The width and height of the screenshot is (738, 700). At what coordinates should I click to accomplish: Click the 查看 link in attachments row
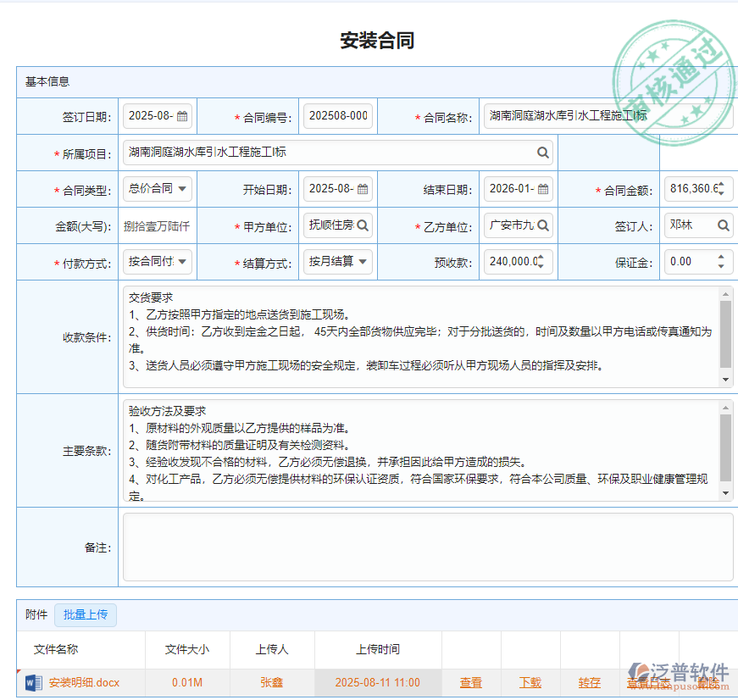pyautogui.click(x=471, y=682)
